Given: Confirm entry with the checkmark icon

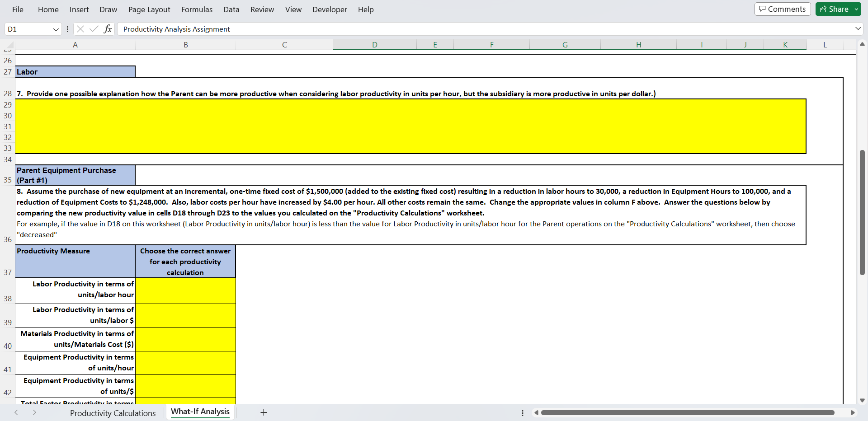Looking at the screenshot, I should 94,28.
